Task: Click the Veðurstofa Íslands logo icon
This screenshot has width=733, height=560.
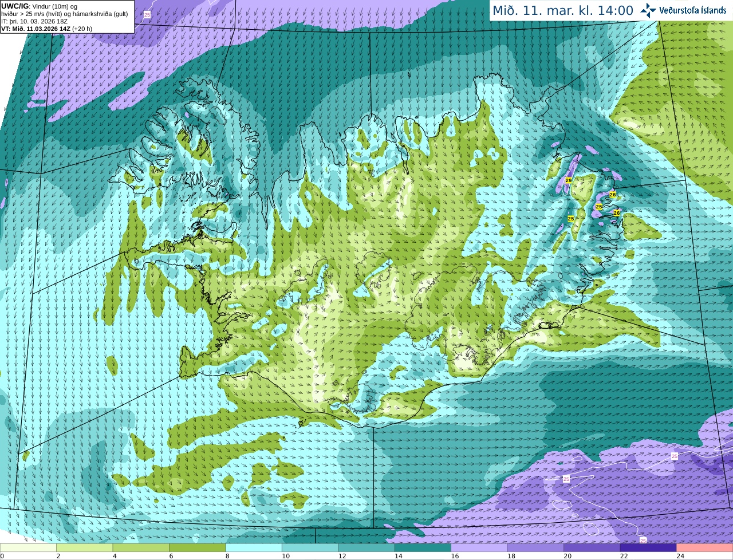Action: pyautogui.click(x=648, y=10)
